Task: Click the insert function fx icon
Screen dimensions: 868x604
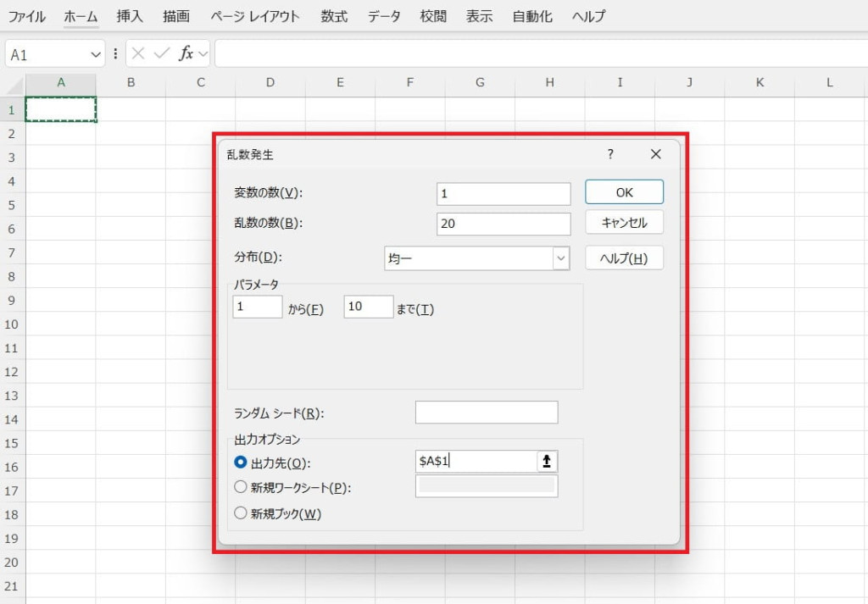Action: click(x=185, y=53)
